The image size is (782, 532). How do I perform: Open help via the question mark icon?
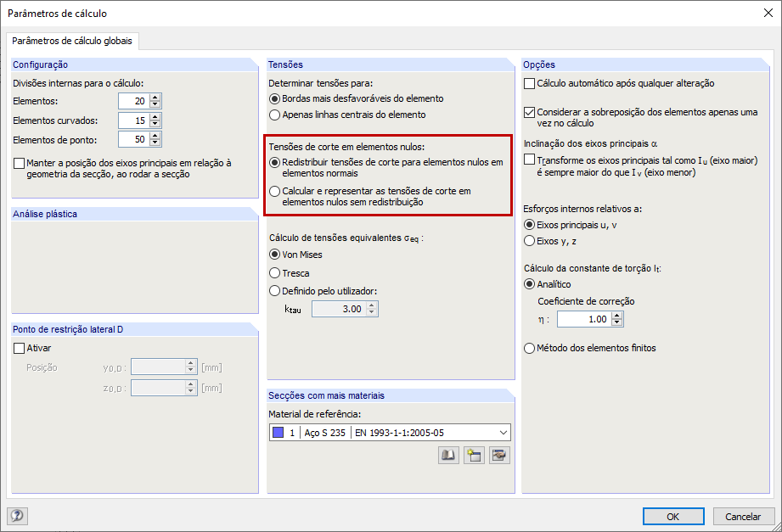click(x=16, y=516)
